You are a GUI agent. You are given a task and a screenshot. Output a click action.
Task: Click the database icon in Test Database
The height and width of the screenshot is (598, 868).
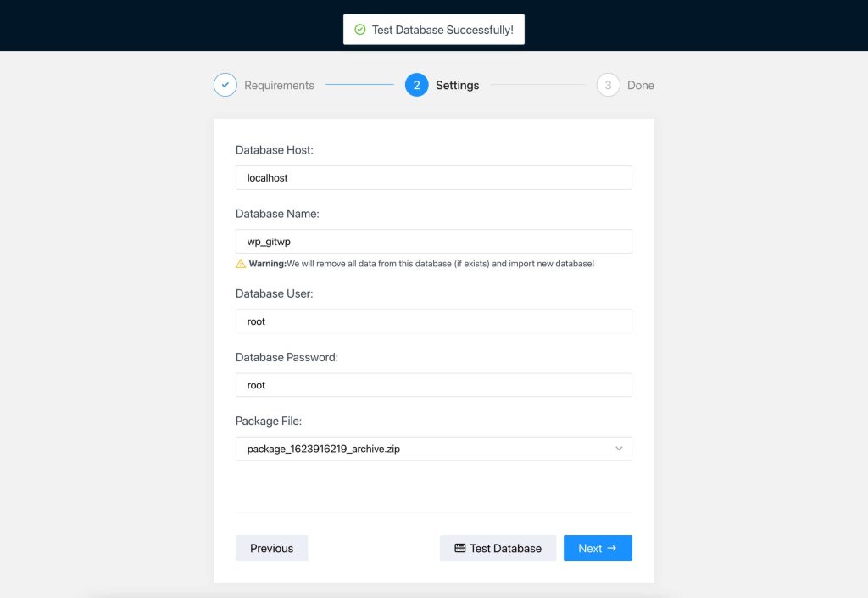pos(460,549)
